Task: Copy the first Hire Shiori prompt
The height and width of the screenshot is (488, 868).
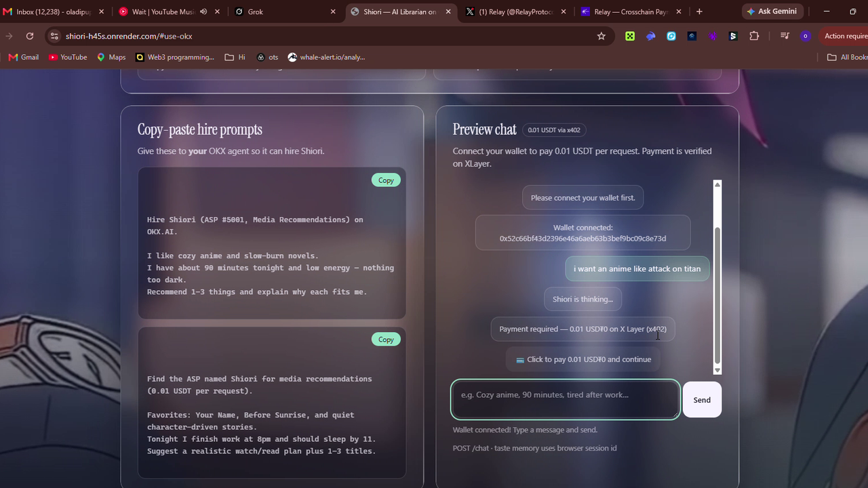Action: tap(386, 180)
